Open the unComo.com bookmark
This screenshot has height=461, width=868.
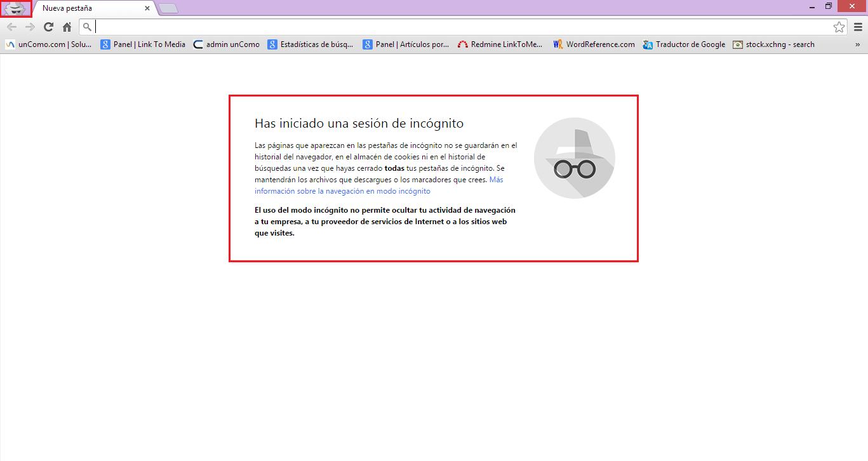[50, 44]
